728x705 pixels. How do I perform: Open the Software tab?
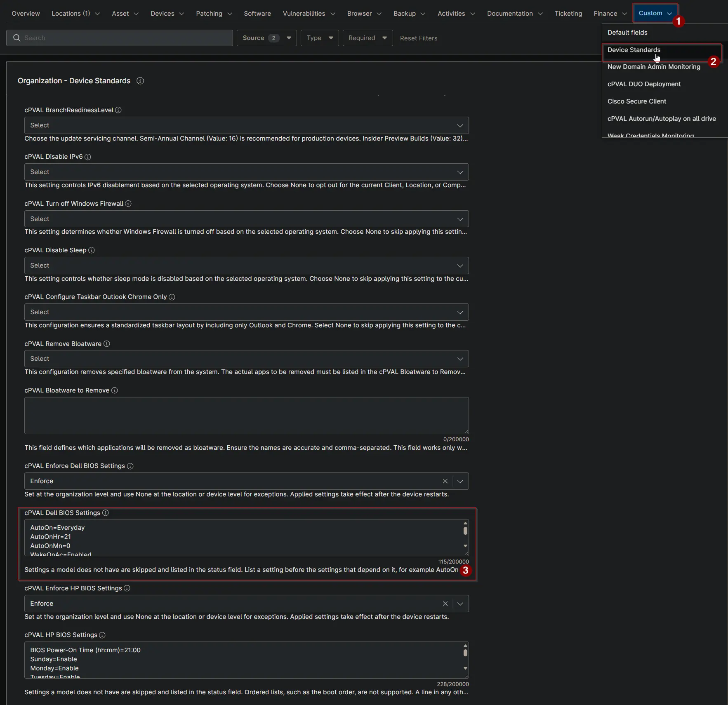pos(257,14)
